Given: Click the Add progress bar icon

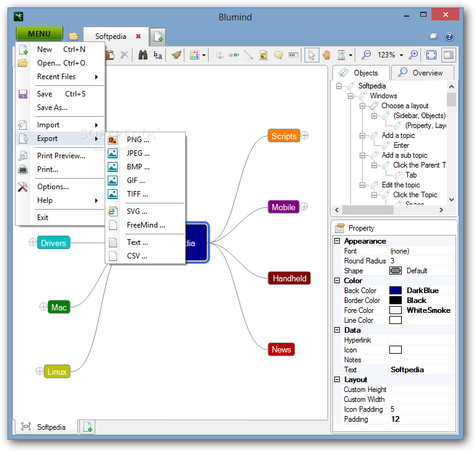Looking at the screenshot, I should (293, 55).
